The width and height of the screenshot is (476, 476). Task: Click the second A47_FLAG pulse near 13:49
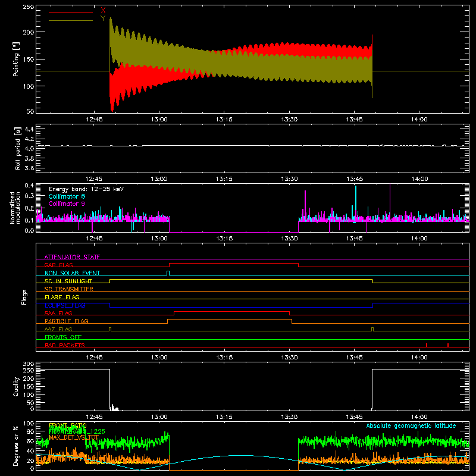pos(372,330)
